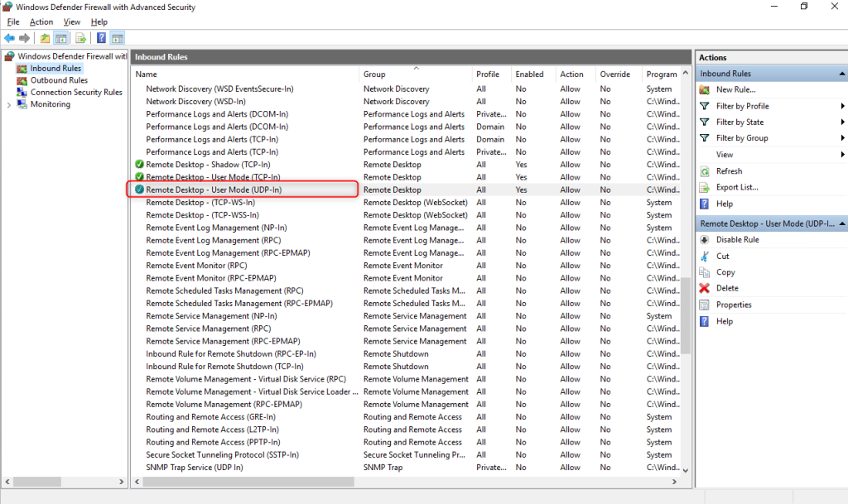Open the View menu
The width and height of the screenshot is (848, 504).
(71, 22)
